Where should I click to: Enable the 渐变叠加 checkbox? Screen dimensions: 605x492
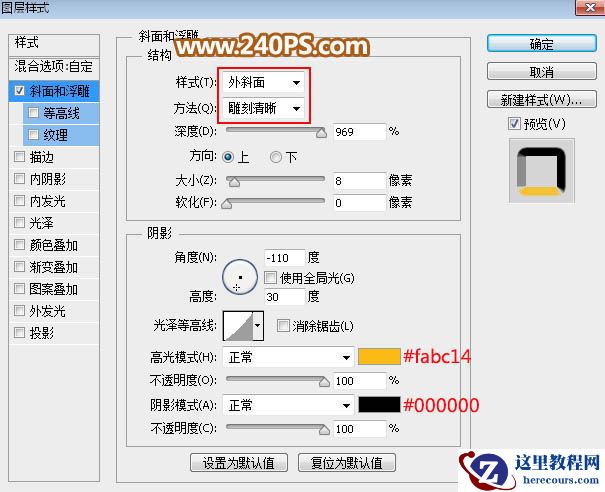pyautogui.click(x=19, y=266)
